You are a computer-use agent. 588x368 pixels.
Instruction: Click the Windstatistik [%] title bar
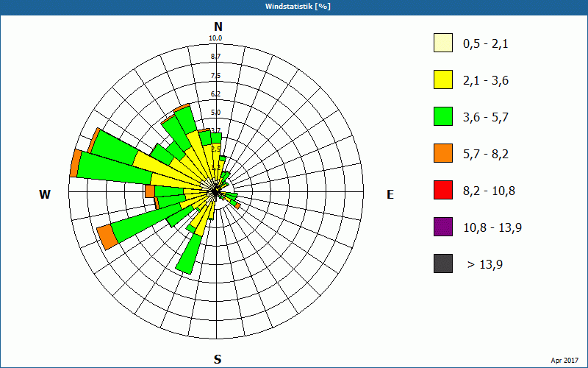click(x=294, y=7)
